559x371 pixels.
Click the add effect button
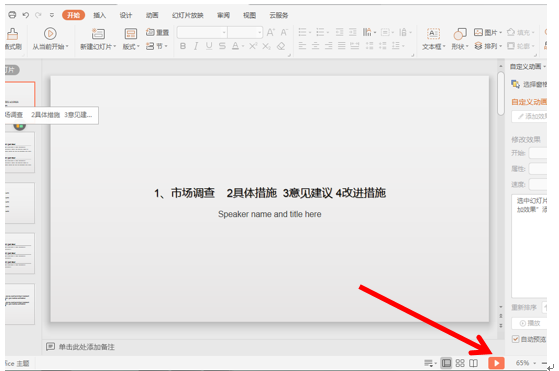tap(529, 116)
